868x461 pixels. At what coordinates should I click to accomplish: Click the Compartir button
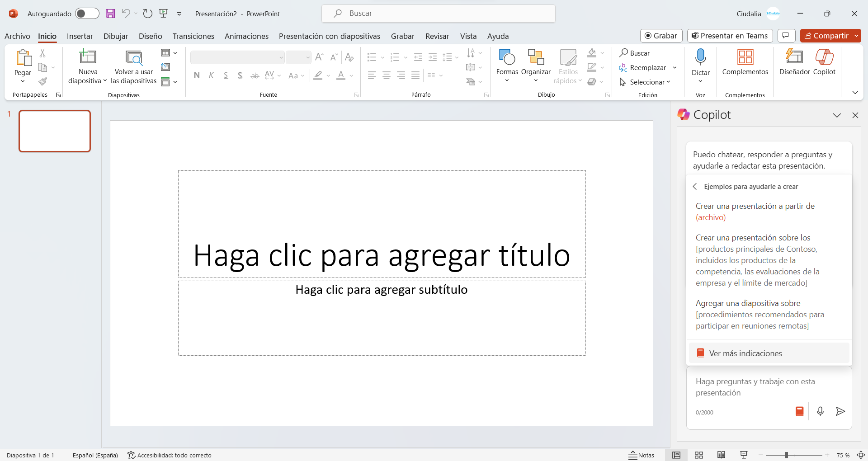(x=826, y=36)
